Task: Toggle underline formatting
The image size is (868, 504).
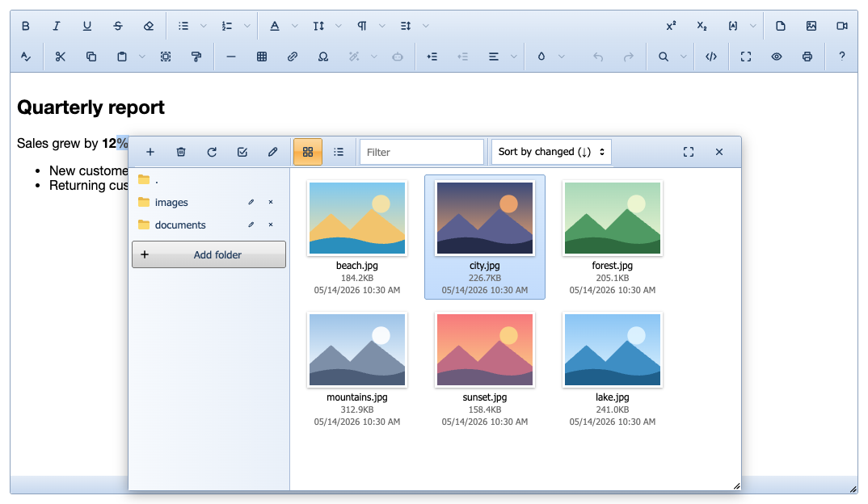Action: (87, 26)
